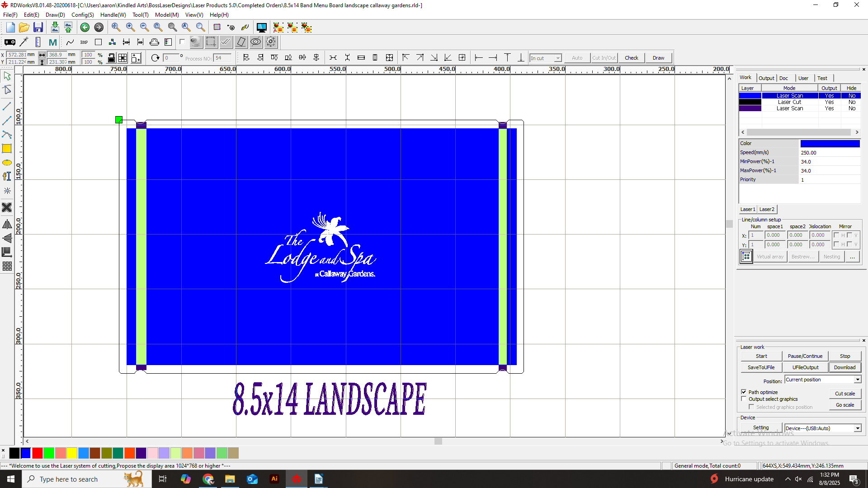Click the zoom in magnifier icon
868x488 pixels.
pos(130,28)
